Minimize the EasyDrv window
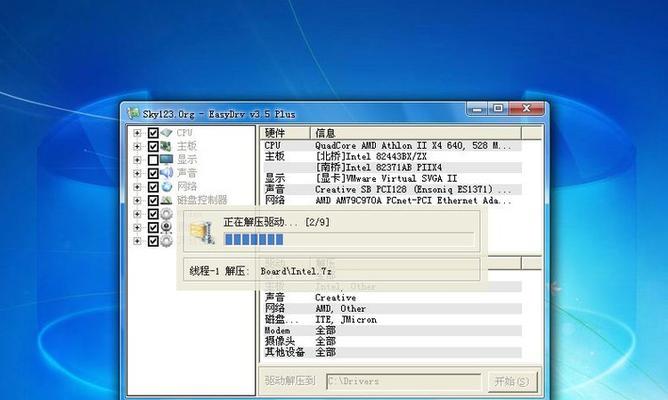668x400 pixels. 477,109
